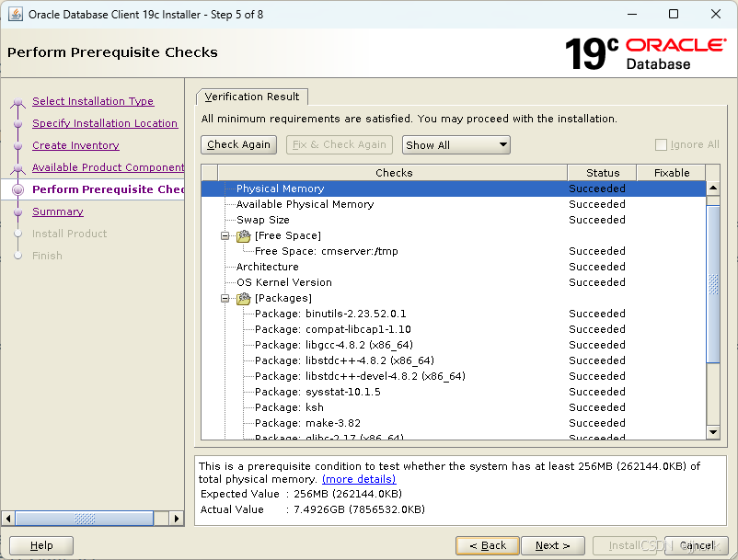
Task: Select the Physical Memory check row
Action: point(454,189)
